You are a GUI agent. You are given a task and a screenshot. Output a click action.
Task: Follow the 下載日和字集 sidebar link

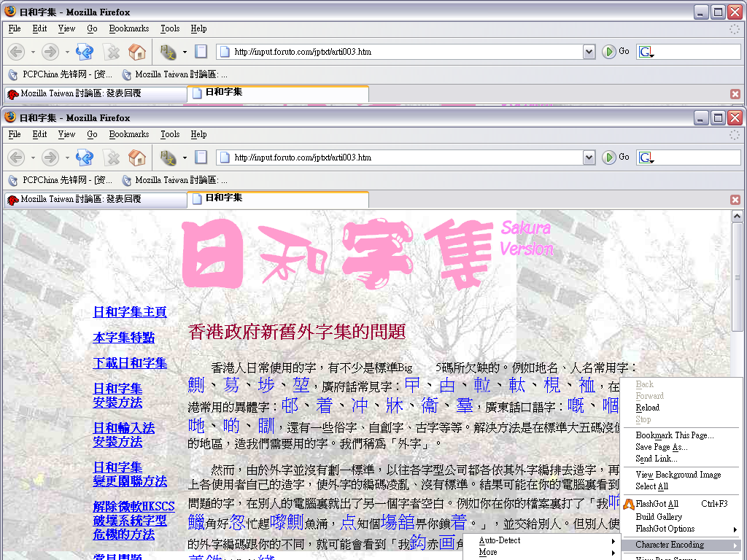pyautogui.click(x=130, y=363)
